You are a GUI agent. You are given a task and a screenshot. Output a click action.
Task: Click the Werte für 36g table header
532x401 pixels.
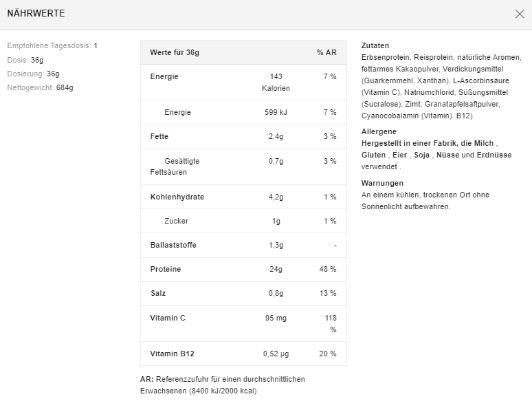[175, 53]
